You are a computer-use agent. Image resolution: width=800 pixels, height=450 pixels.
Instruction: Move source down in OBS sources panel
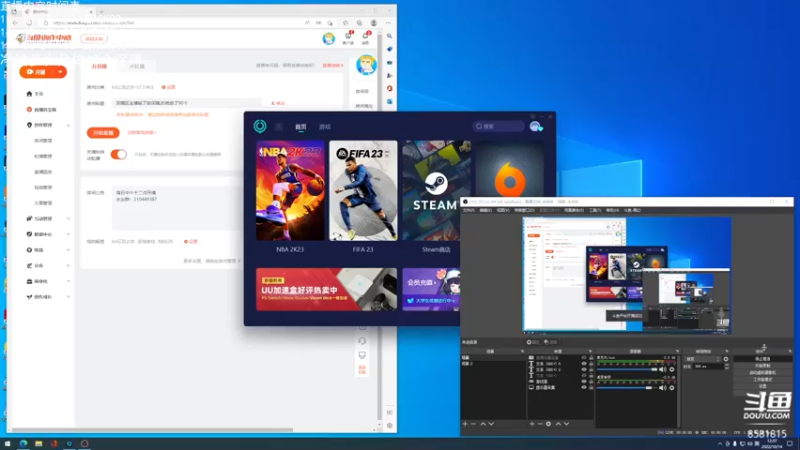click(x=566, y=423)
